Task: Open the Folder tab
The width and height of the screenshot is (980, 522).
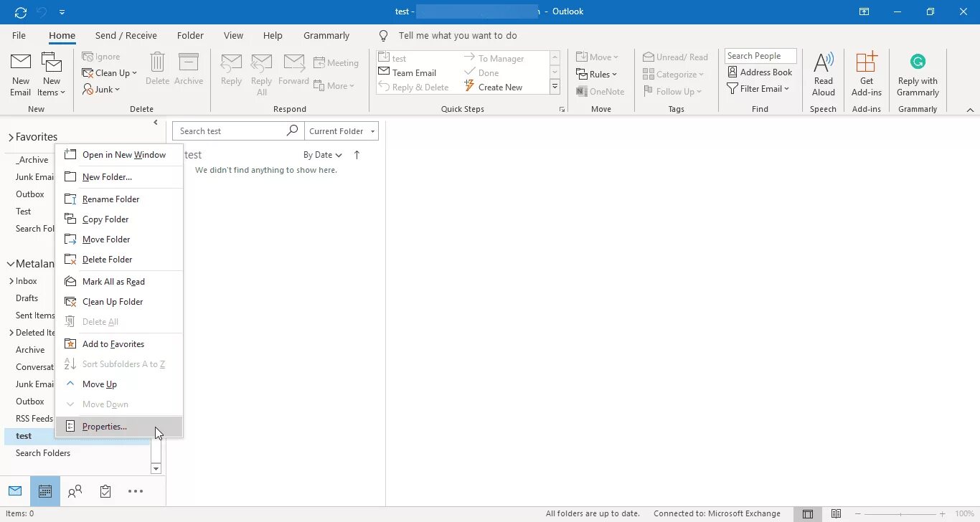Action: (190, 35)
